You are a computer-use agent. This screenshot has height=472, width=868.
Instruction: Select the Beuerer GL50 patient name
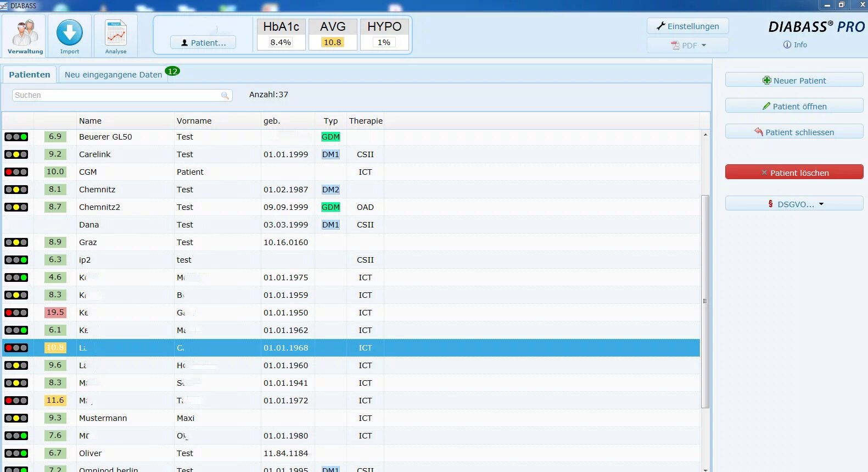(105, 137)
